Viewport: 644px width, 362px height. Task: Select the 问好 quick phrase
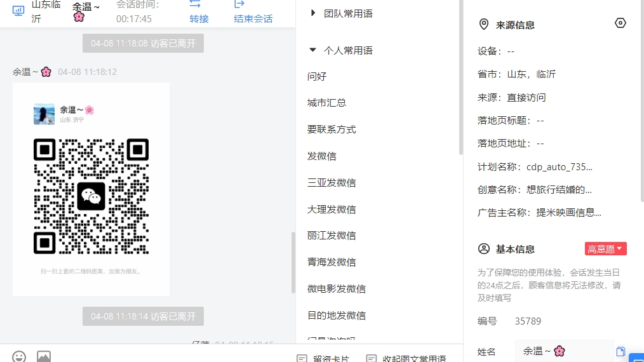(317, 76)
